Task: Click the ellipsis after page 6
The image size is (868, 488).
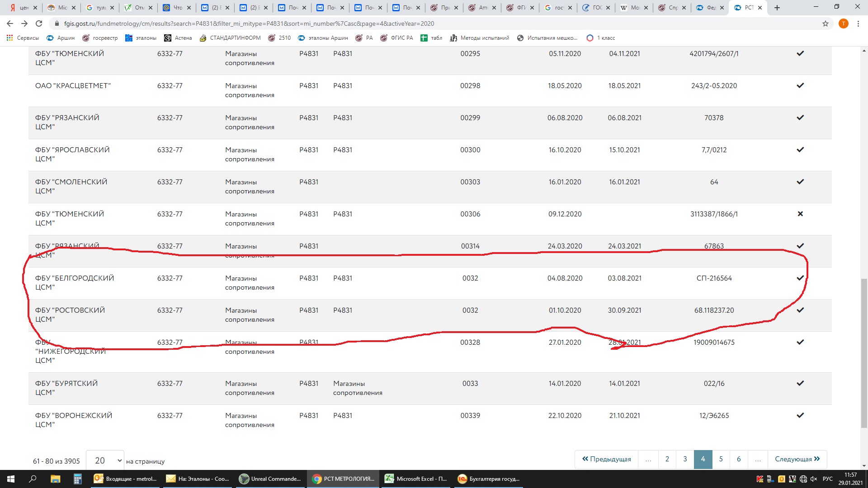Action: pyautogui.click(x=757, y=459)
